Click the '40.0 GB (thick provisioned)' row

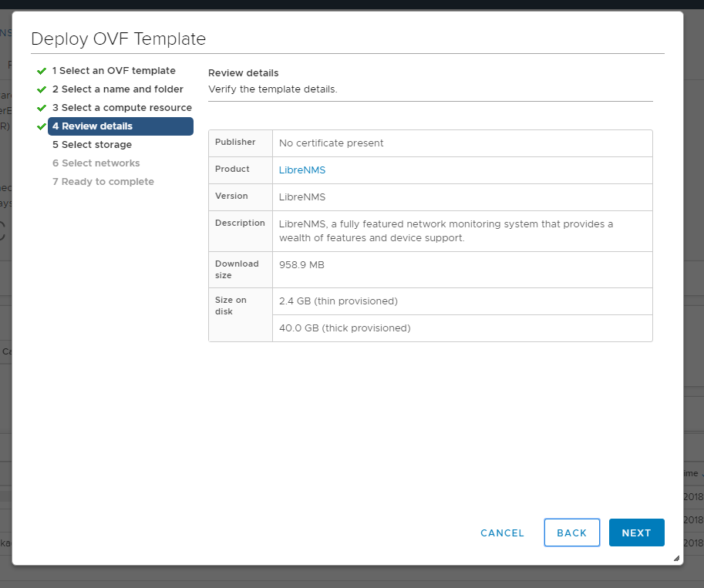[x=345, y=328]
